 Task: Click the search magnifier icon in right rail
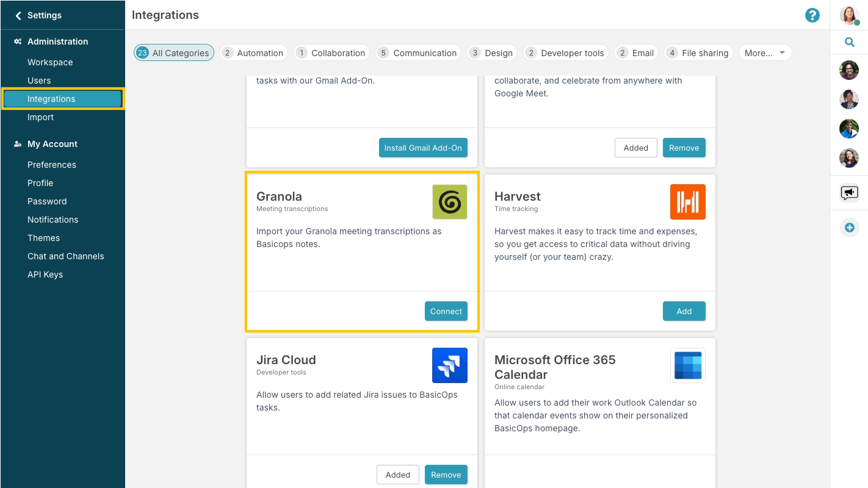coord(849,42)
